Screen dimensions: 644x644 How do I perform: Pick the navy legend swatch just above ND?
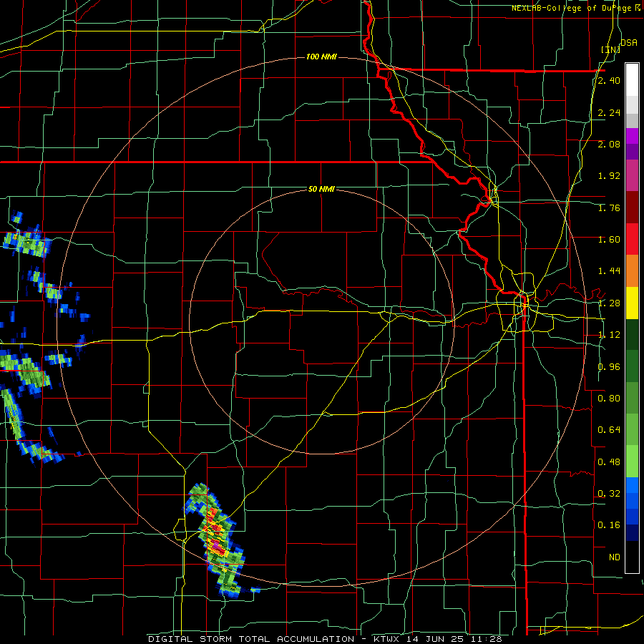pyautogui.click(x=632, y=533)
